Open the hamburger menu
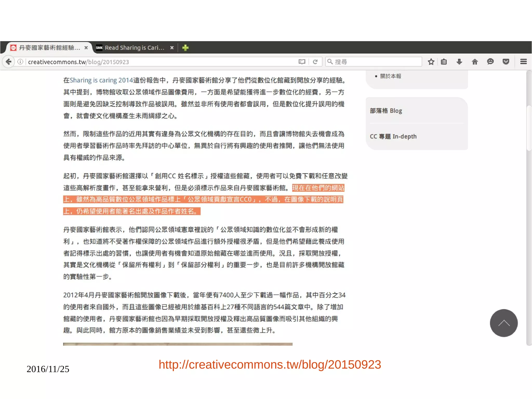The height and width of the screenshot is (399, 532). click(523, 62)
